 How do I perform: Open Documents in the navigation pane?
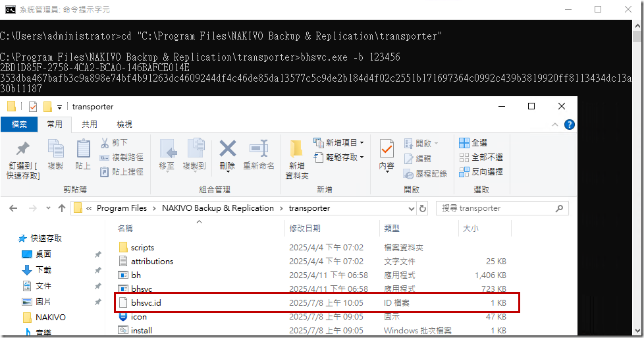(x=37, y=286)
